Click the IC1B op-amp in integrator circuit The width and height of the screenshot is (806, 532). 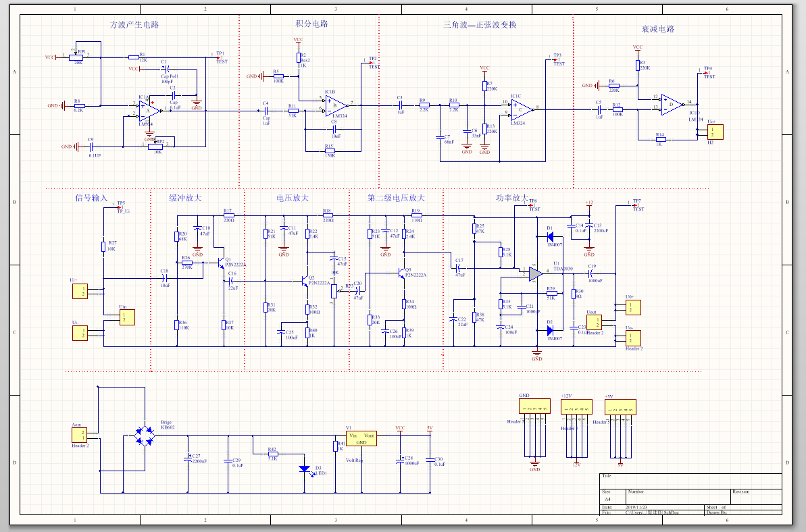336,105
